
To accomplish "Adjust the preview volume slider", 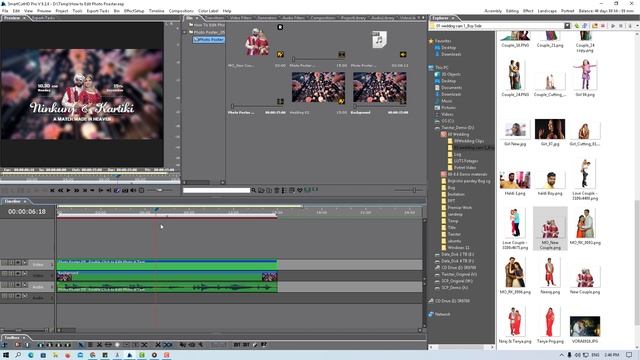I will coord(160,190).
